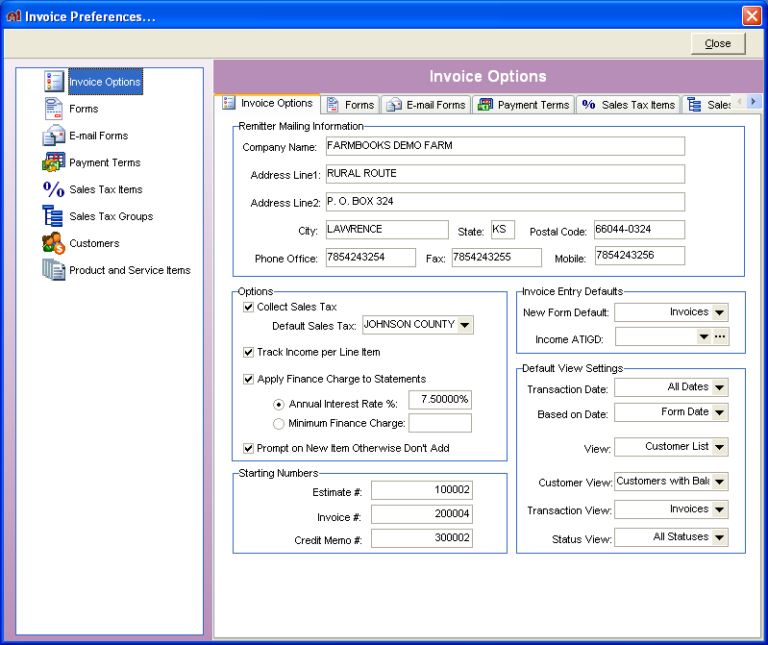
Task: Click the empty Minimum Finance Charge field
Action: tap(440, 423)
